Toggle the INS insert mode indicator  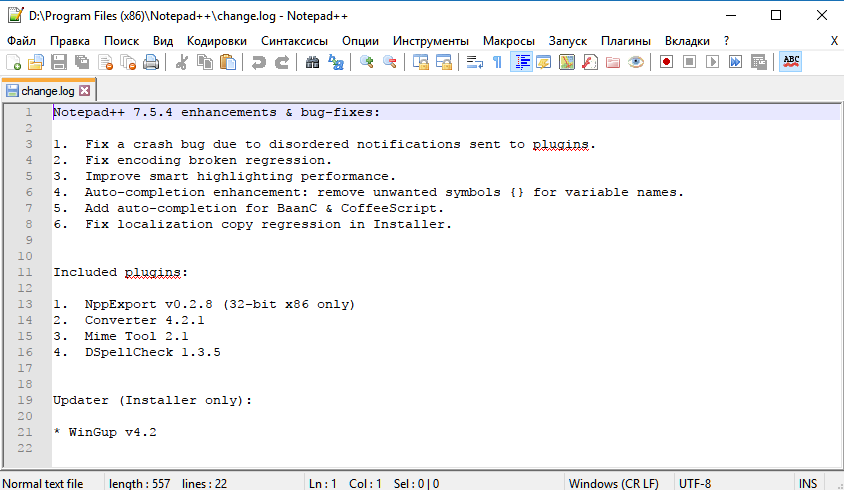pyautogui.click(x=807, y=484)
